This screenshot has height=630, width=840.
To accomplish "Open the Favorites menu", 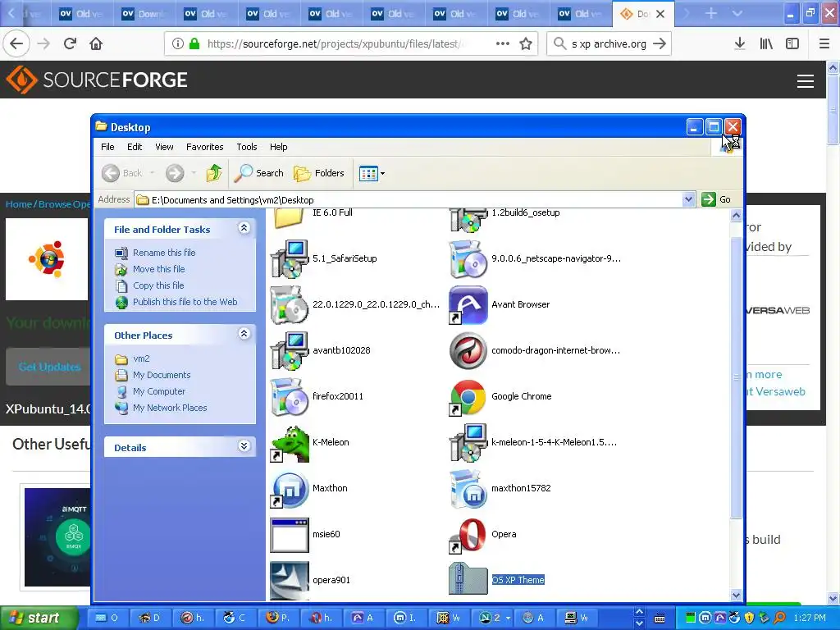I will [204, 147].
